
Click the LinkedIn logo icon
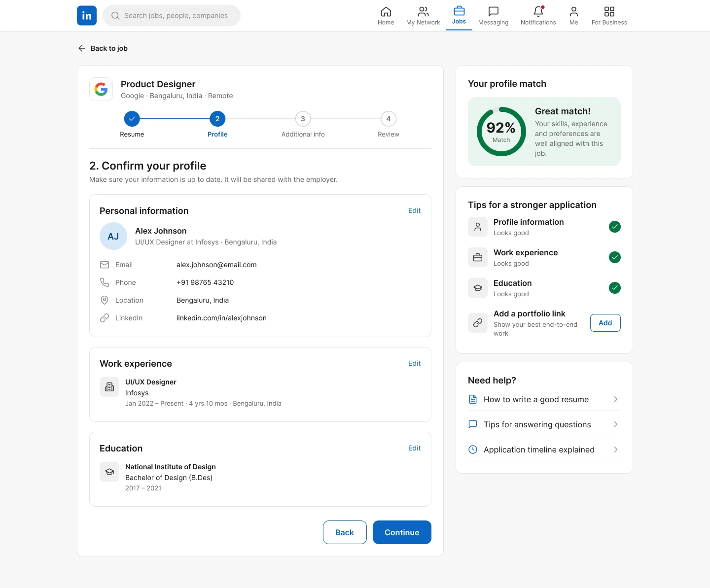87,15
